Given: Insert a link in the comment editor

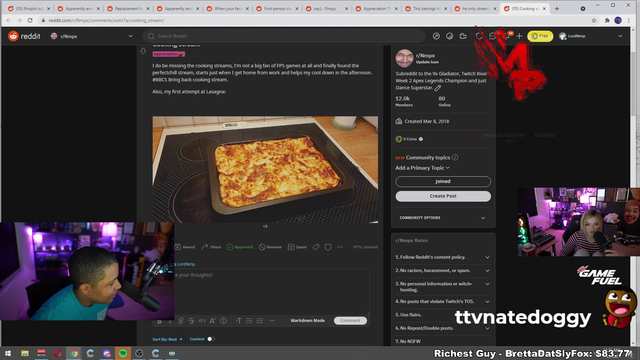Looking at the screenshot, I should coord(180,321).
